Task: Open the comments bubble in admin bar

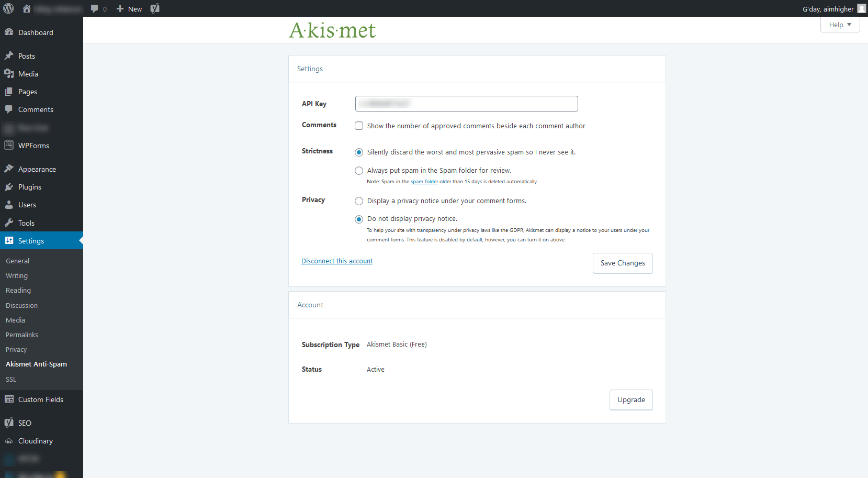Action: (x=95, y=8)
